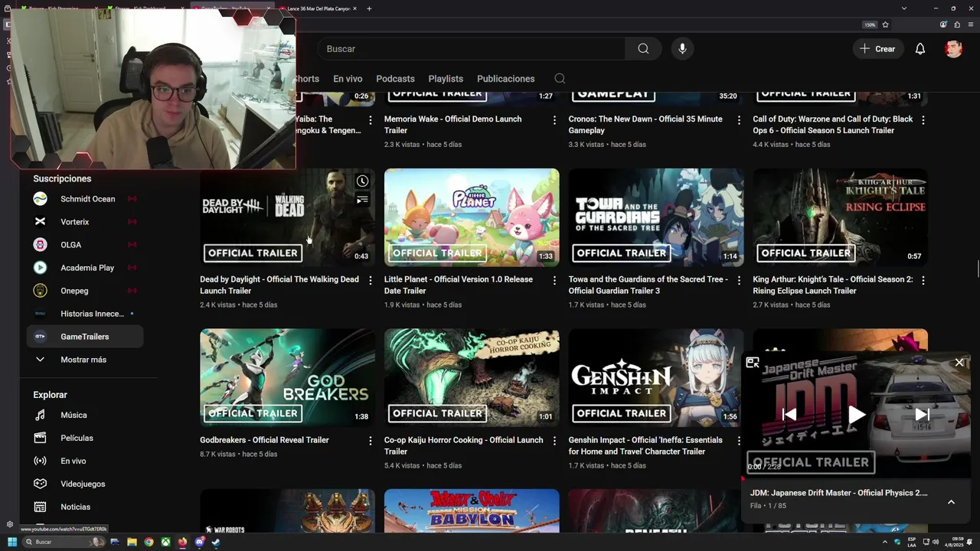Switch to the Playlists tab
This screenshot has width=980, height=551.
click(446, 79)
